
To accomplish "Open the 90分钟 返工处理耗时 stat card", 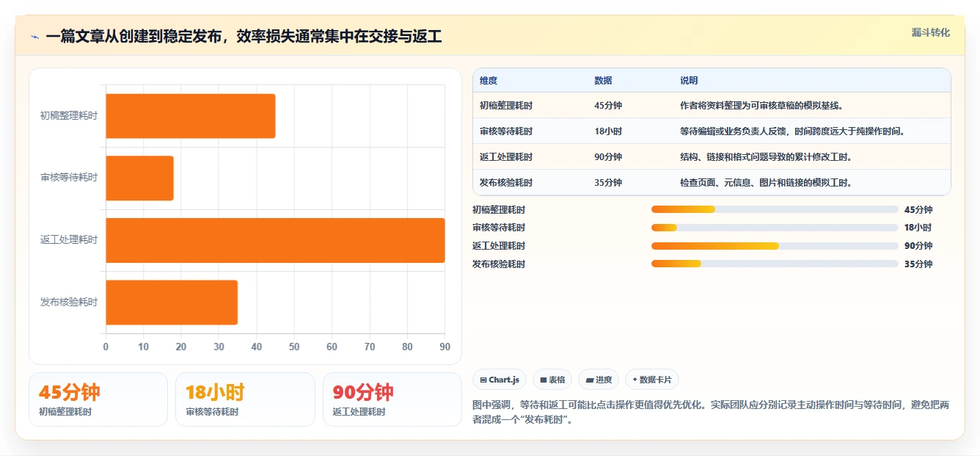I will (x=392, y=399).
